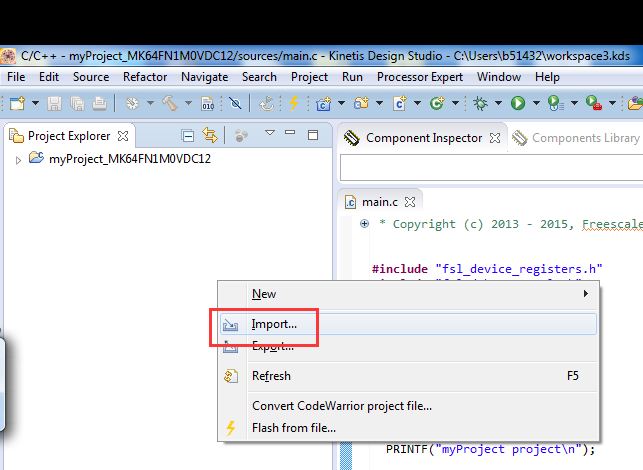Expand the myProject_MK64FN1M0VDC12 tree node

pyautogui.click(x=18, y=160)
